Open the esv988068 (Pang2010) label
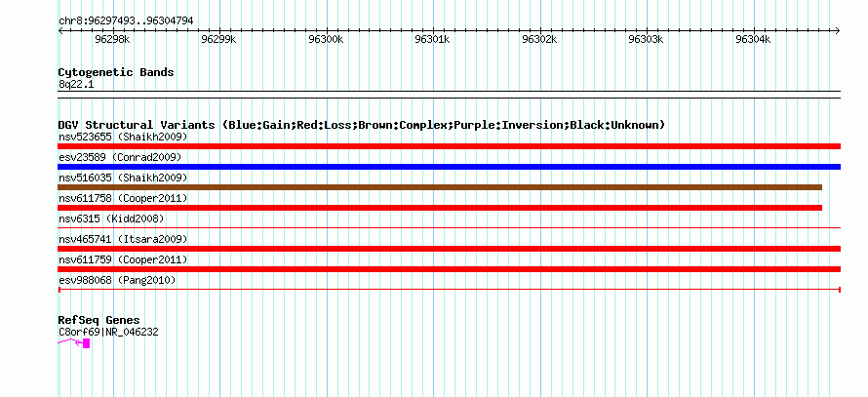Viewport: 868px width, 397px height. pos(117,281)
